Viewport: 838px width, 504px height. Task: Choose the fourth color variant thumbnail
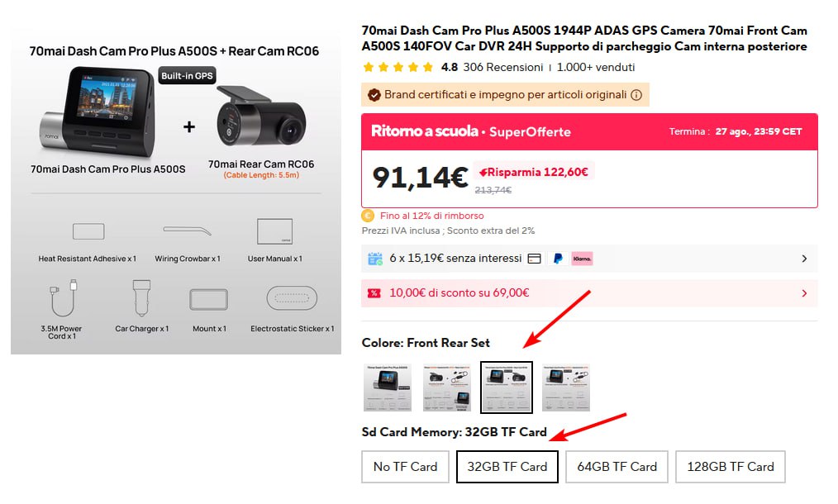[x=566, y=387]
